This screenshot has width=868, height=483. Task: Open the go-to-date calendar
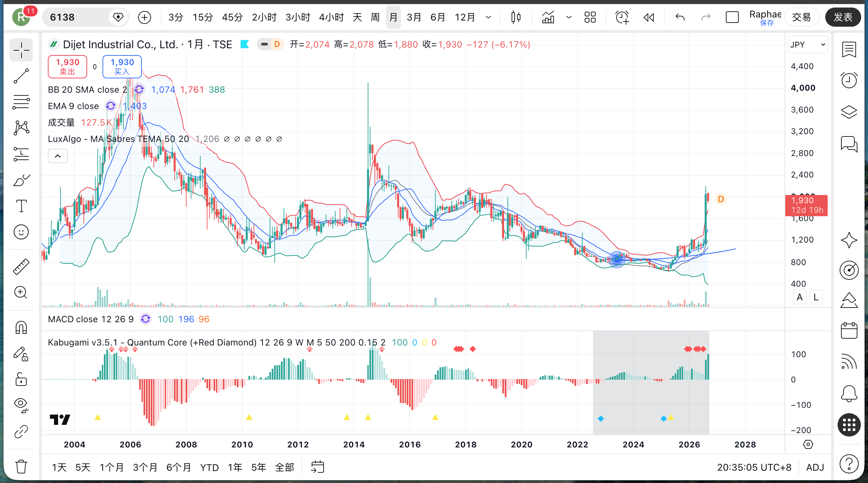pyautogui.click(x=317, y=467)
